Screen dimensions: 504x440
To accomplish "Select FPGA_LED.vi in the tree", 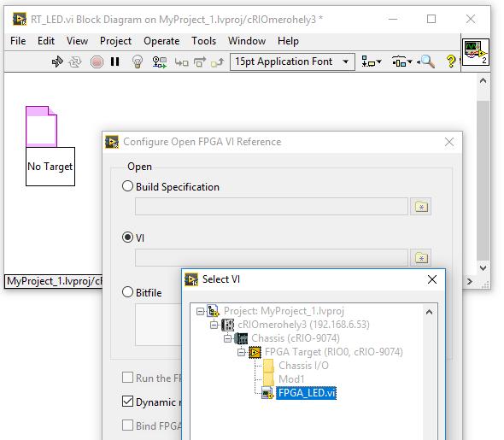I will click(306, 393).
